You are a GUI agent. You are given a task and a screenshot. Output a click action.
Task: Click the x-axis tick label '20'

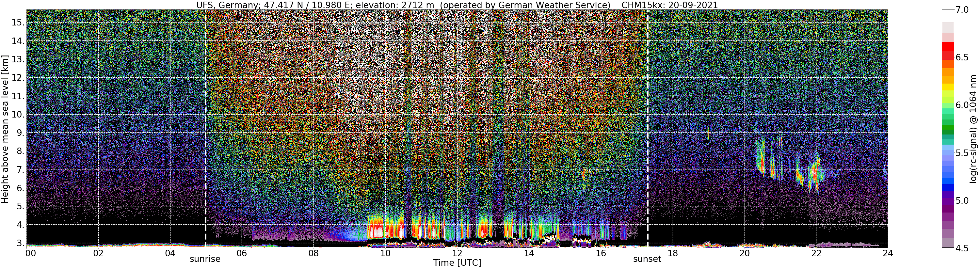click(x=744, y=253)
